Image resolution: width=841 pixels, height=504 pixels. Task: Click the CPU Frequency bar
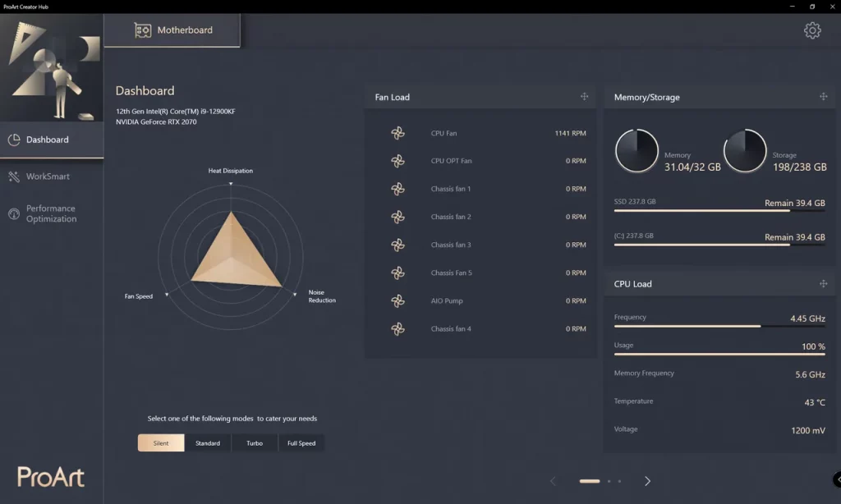719,326
